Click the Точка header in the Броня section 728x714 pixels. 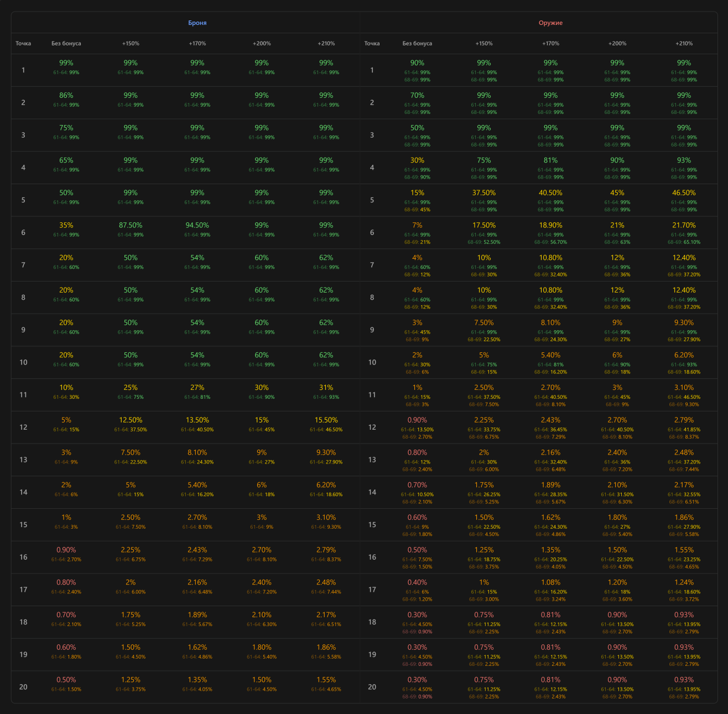(x=23, y=43)
